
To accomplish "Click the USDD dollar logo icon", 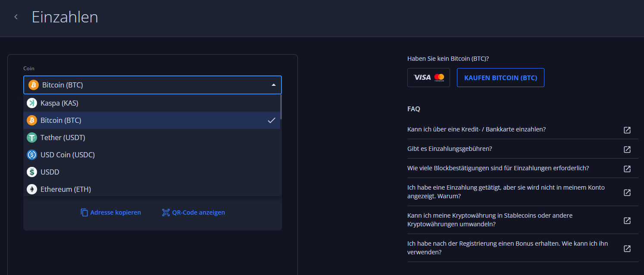I will coord(32,172).
